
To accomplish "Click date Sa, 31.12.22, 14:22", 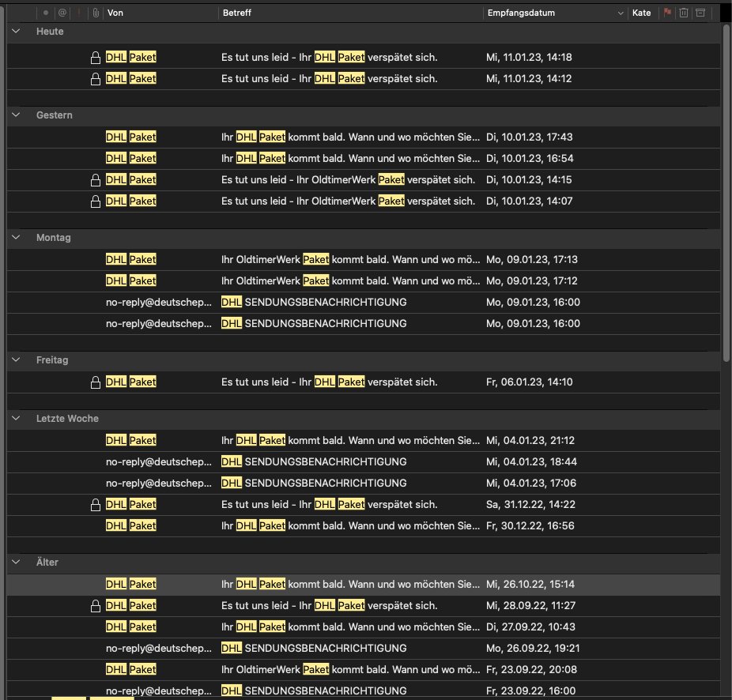I will (530, 505).
